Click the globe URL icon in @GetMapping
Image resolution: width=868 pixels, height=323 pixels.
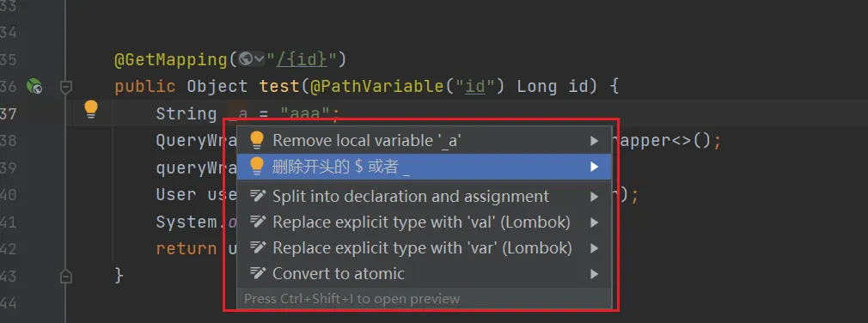pyautogui.click(x=247, y=58)
